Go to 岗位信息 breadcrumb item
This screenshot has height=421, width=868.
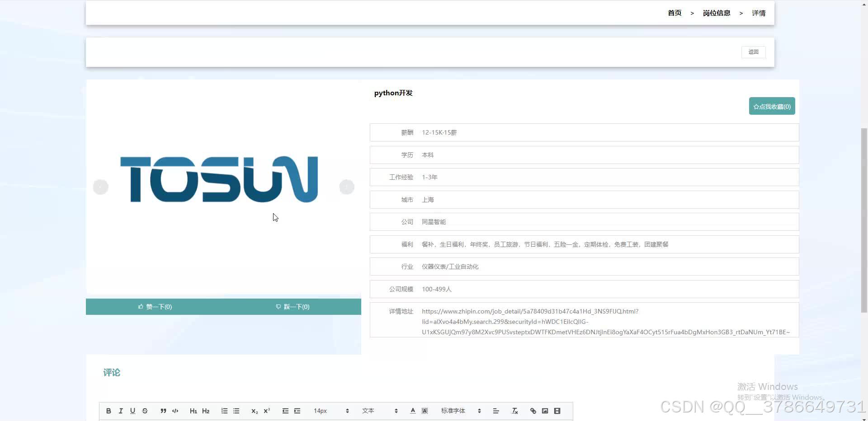(x=717, y=13)
